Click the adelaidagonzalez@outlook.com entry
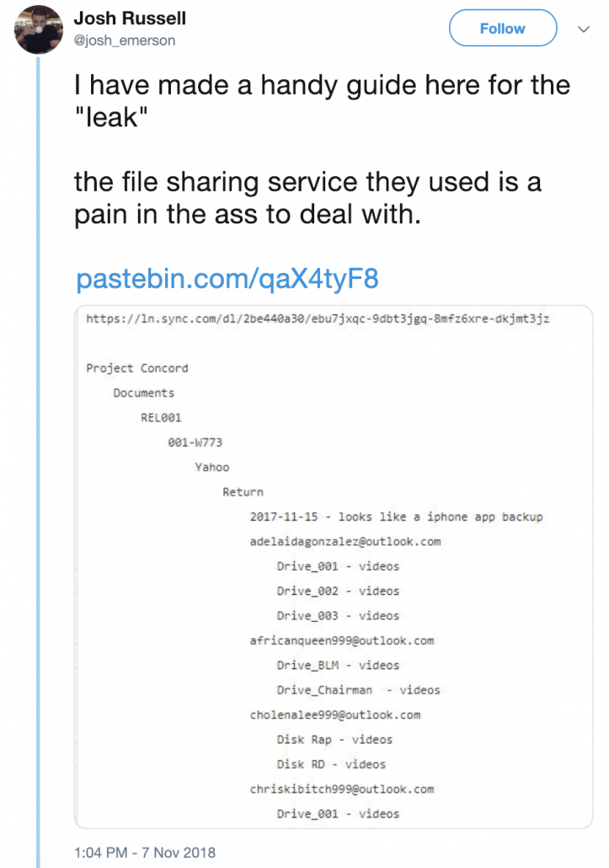Image resolution: width=609 pixels, height=868 pixels. point(345,541)
